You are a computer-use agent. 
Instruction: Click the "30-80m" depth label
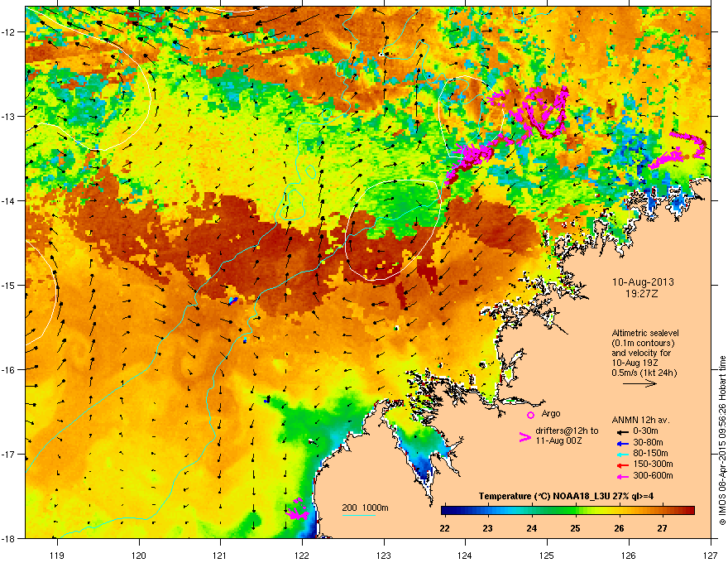648,443
